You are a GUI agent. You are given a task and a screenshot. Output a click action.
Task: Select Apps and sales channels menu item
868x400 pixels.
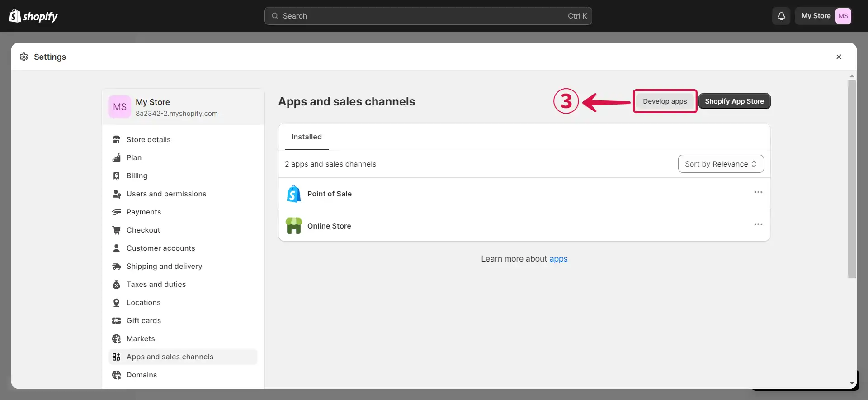tap(183, 357)
